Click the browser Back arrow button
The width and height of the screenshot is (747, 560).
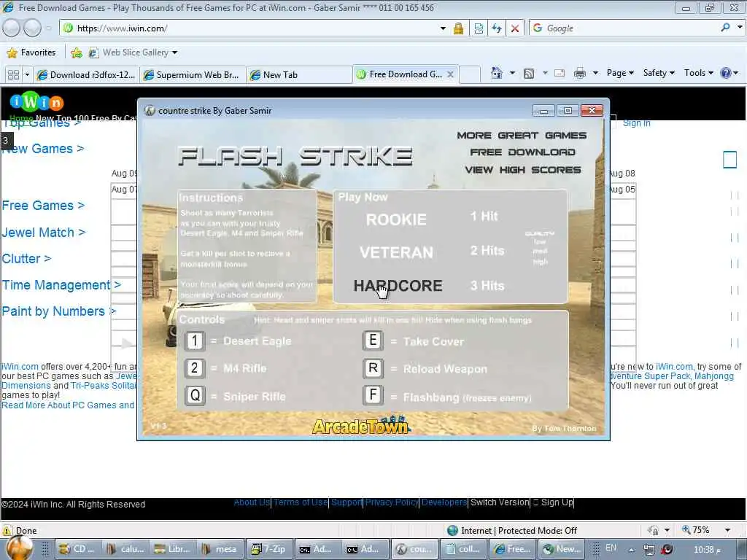tap(12, 28)
